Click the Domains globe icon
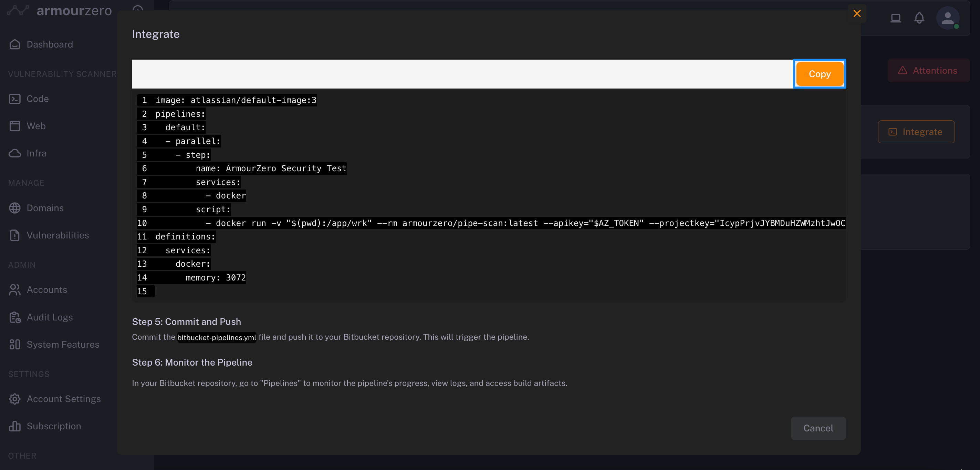 coord(15,208)
